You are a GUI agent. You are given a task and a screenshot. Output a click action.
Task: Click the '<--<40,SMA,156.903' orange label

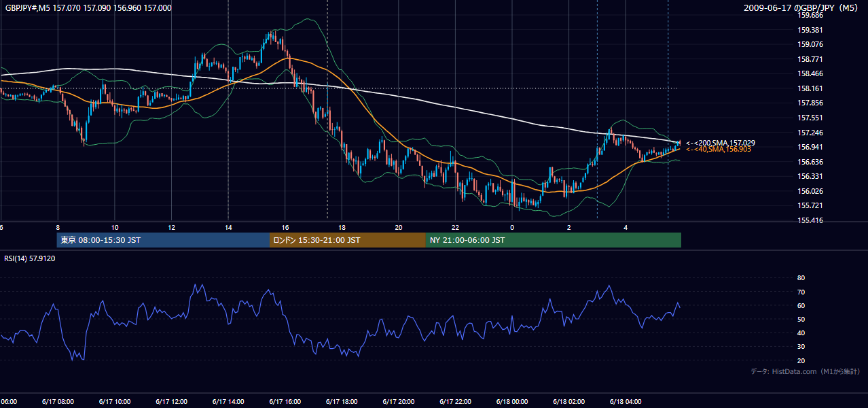pos(718,149)
